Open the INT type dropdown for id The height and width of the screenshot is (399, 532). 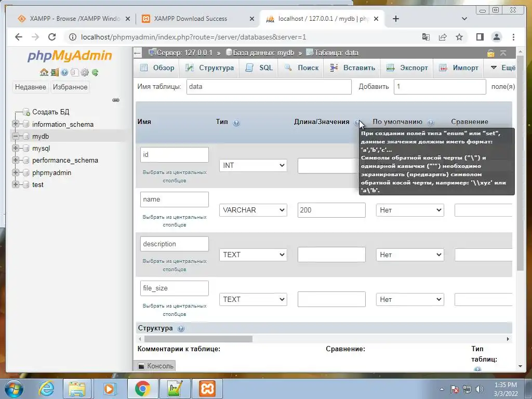coord(253,166)
